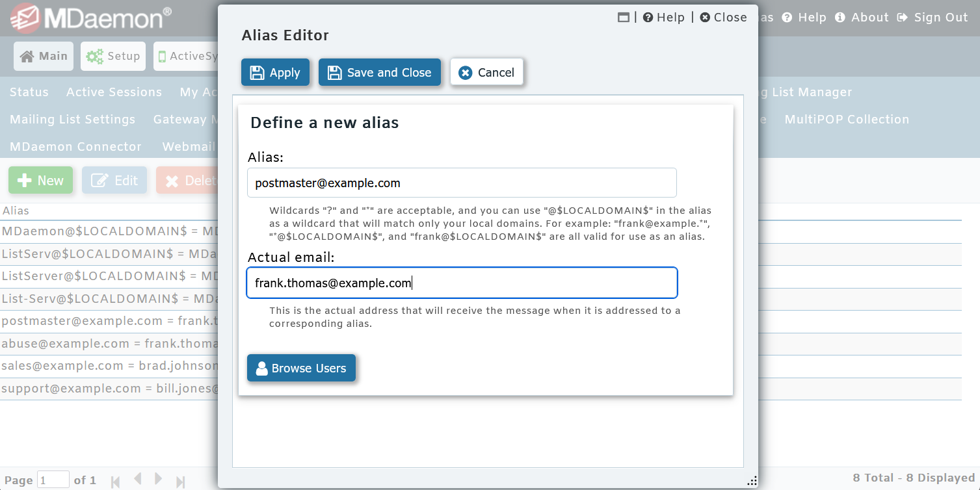Open MDaemon Connector menu item

(75, 147)
